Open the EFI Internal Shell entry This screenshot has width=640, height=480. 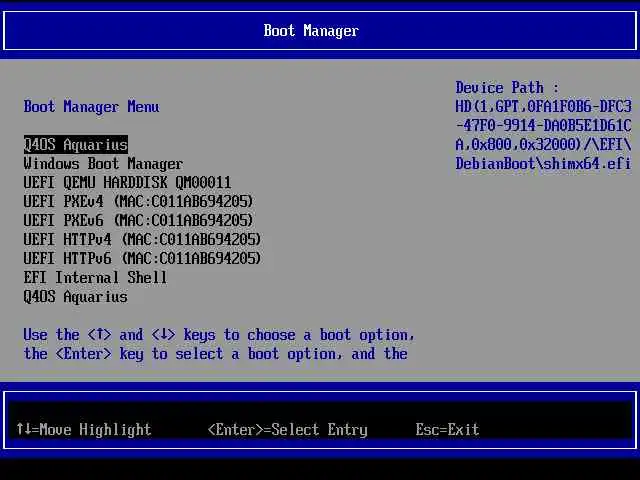(95, 278)
